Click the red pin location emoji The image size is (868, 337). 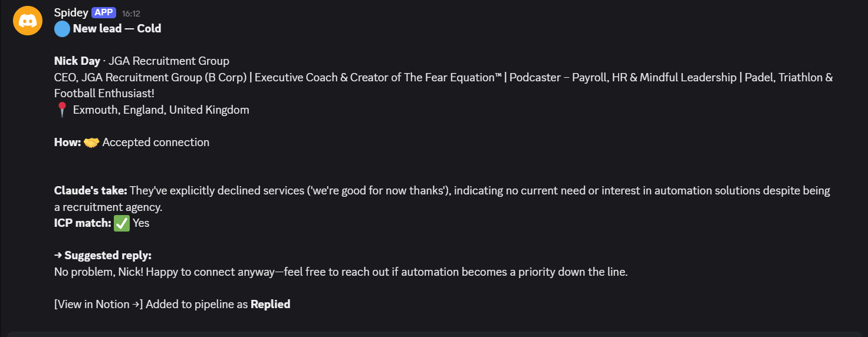(62, 110)
